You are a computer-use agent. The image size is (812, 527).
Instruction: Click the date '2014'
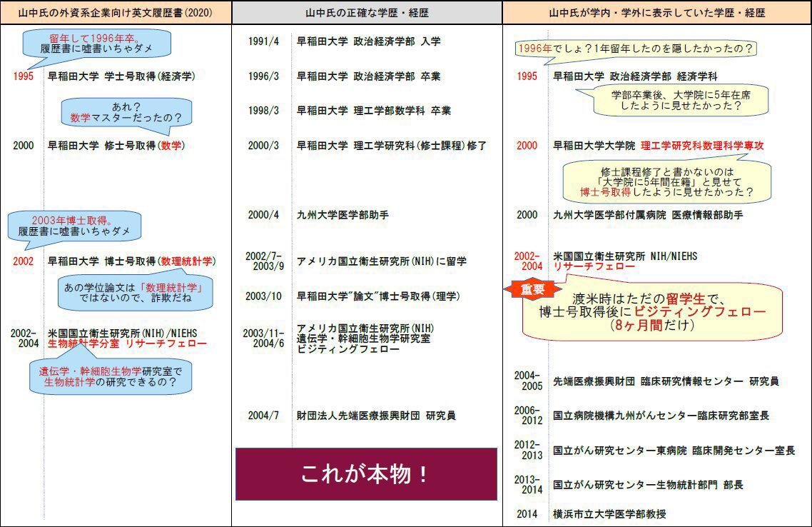click(527, 514)
